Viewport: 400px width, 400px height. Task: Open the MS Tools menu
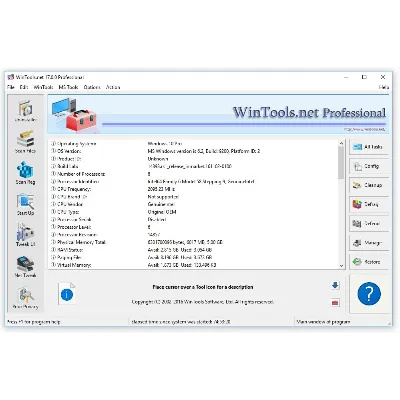(x=68, y=87)
